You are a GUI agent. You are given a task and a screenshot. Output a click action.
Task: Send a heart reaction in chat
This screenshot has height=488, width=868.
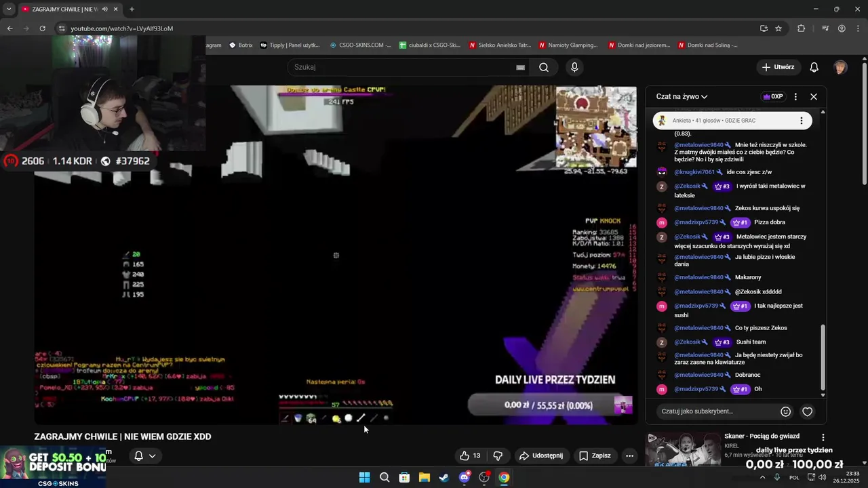tap(808, 411)
